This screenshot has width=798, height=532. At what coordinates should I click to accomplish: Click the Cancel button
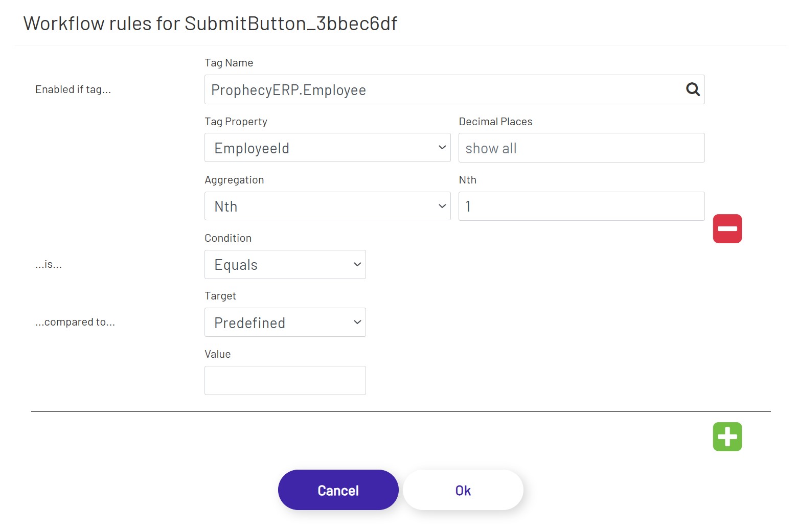[337, 490]
